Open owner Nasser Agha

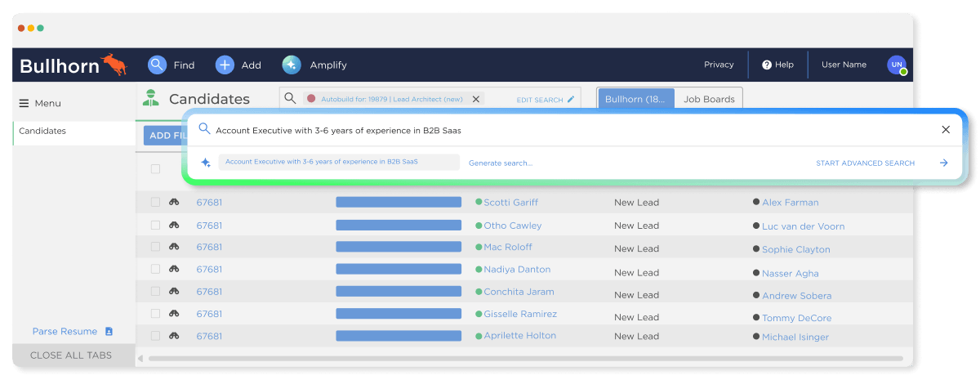click(790, 273)
